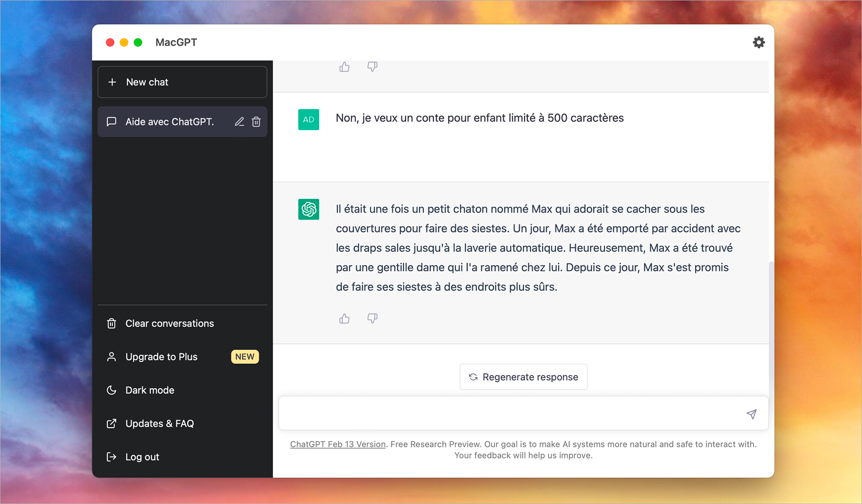
Task: Click the plus icon in New chat
Action: [112, 82]
